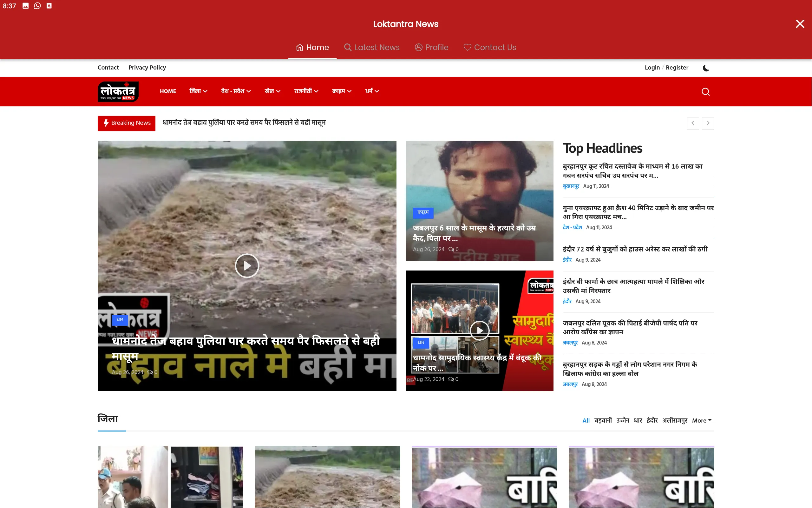Click the क्राइम category tag on article
The height and width of the screenshot is (508, 812).
click(x=423, y=213)
